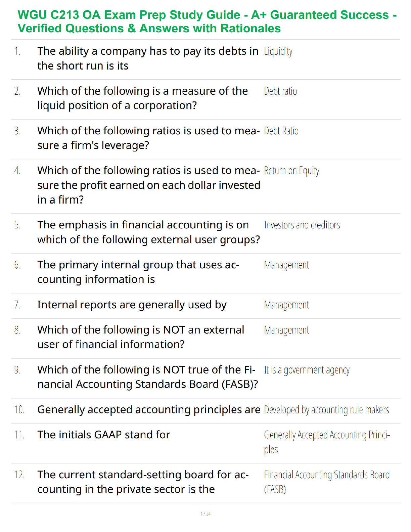Click the 'Investors and creditors' answer
This screenshot has height=532, width=411.
tap(302, 225)
